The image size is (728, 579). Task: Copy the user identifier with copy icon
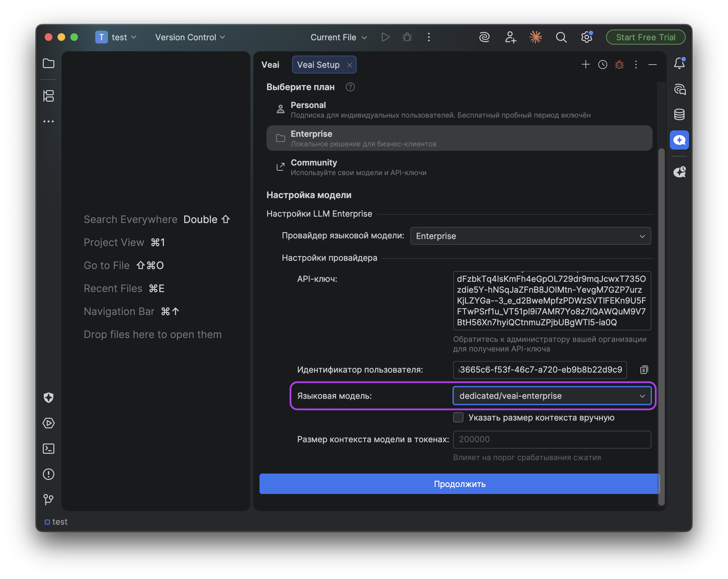pyautogui.click(x=644, y=370)
